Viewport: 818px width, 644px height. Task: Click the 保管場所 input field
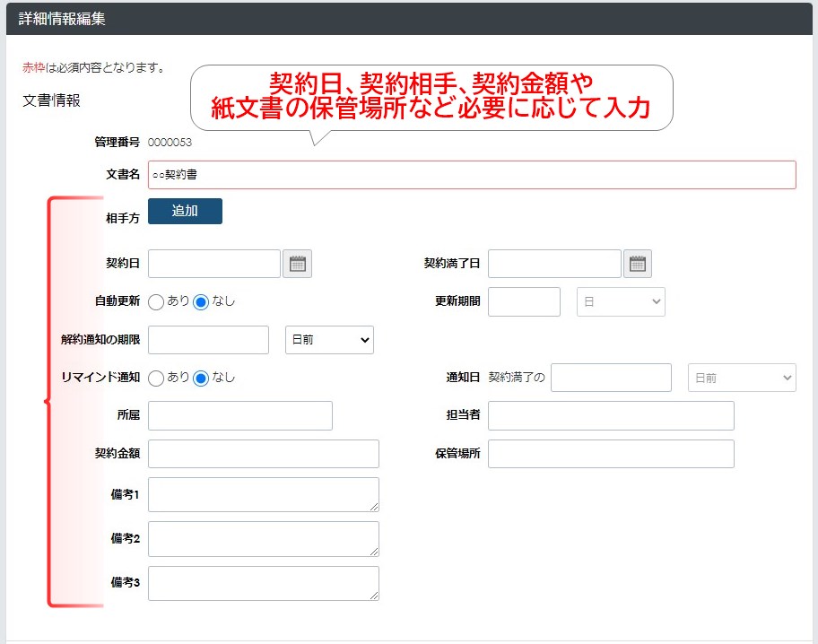pyautogui.click(x=611, y=454)
